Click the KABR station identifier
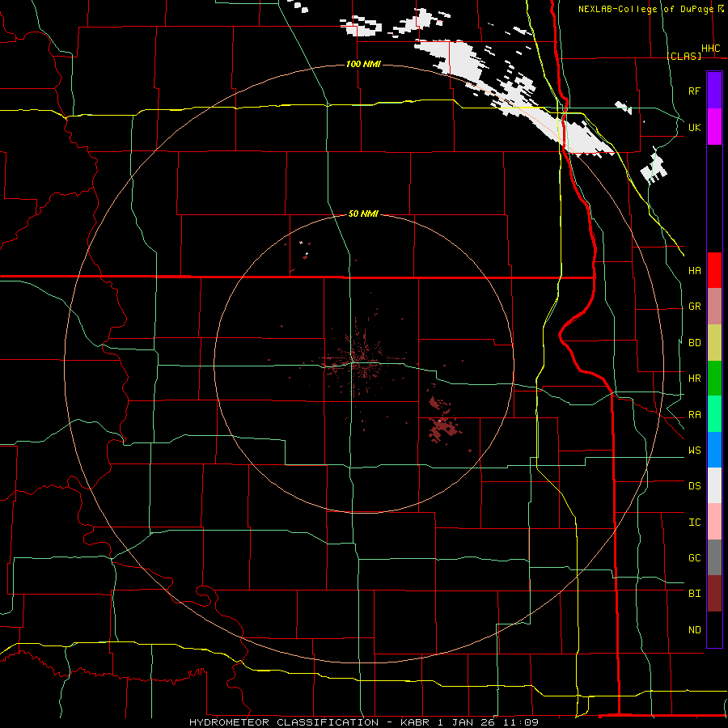This screenshot has width=728, height=728. point(416,722)
